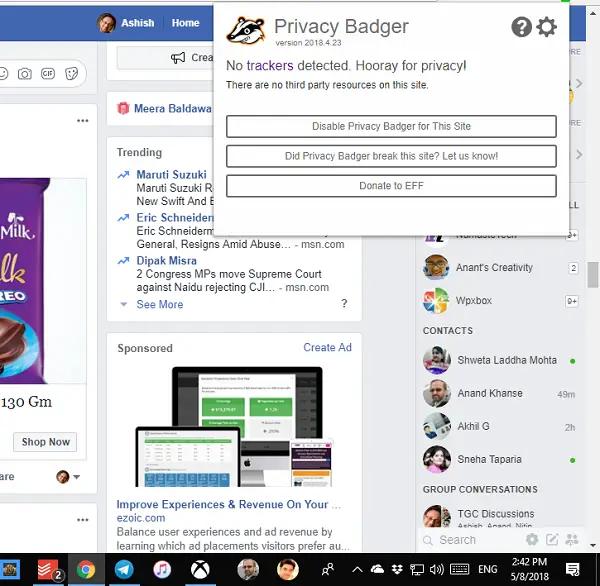Open chat with Akhil G
This screenshot has width=600, height=586.
pos(501,426)
